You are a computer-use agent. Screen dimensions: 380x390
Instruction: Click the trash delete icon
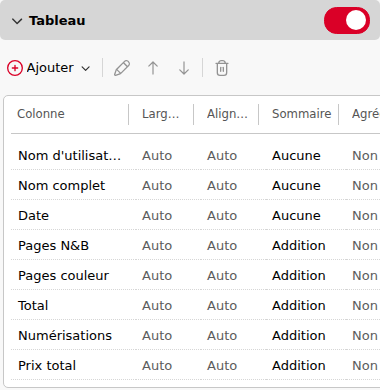222,68
